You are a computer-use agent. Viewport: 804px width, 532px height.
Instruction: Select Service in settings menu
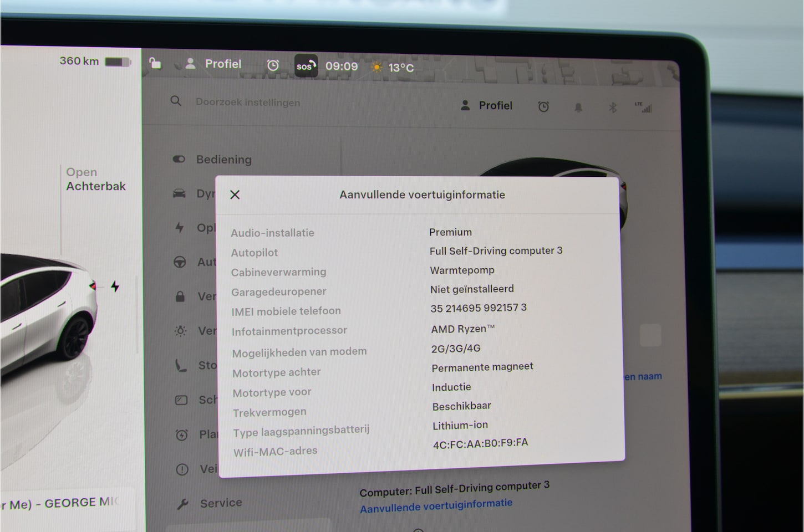point(221,503)
